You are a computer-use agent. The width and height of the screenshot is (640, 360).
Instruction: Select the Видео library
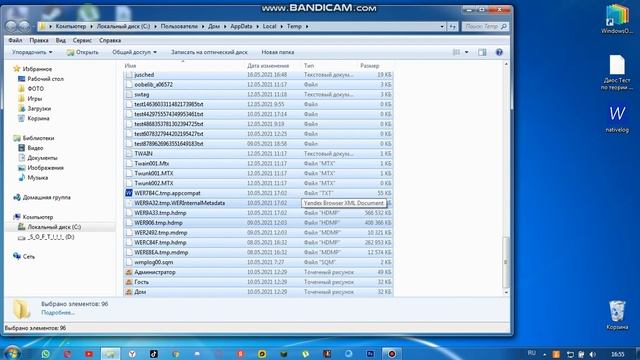click(35, 148)
